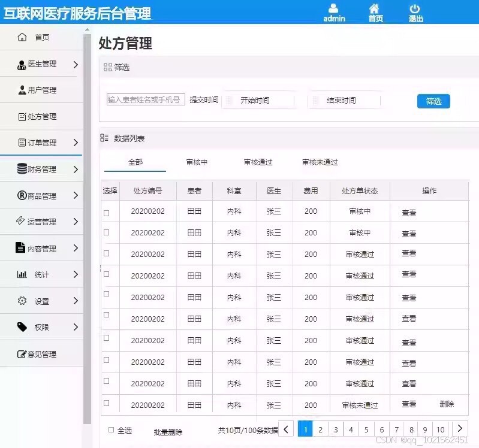Open 首页 in the sidebar
Image resolution: width=479 pixels, height=448 pixels.
tap(41, 37)
